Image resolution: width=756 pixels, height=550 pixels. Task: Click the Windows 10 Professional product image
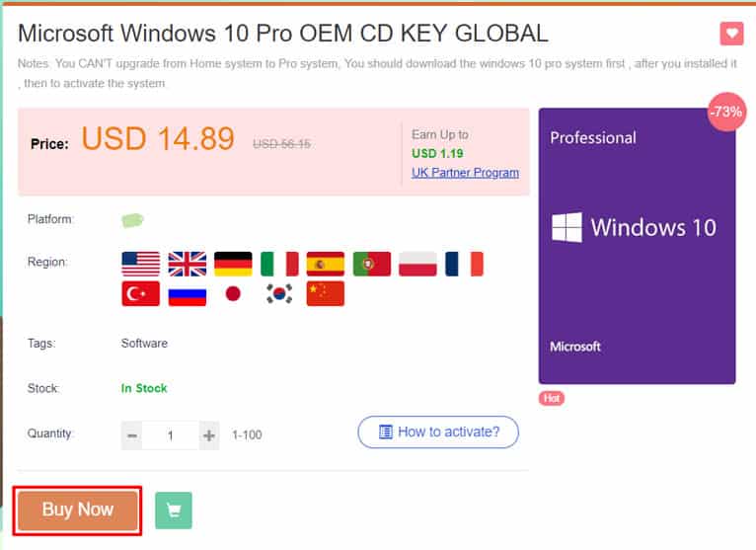637,246
